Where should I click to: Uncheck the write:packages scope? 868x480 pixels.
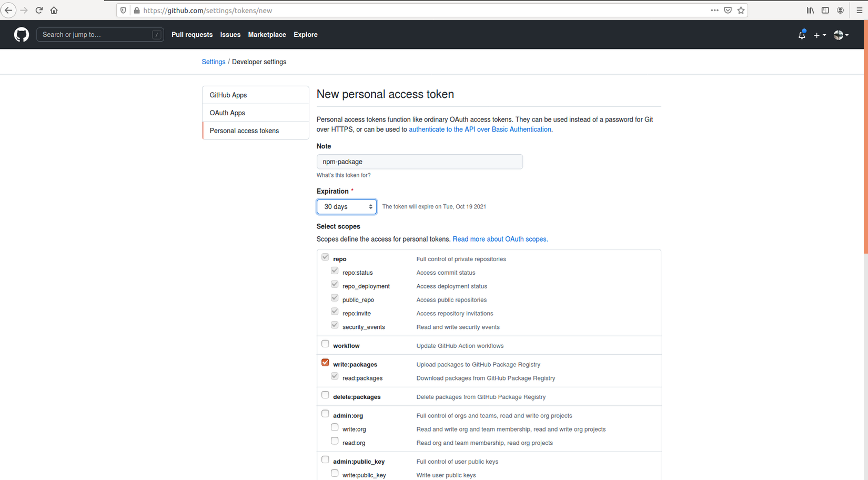(325, 363)
